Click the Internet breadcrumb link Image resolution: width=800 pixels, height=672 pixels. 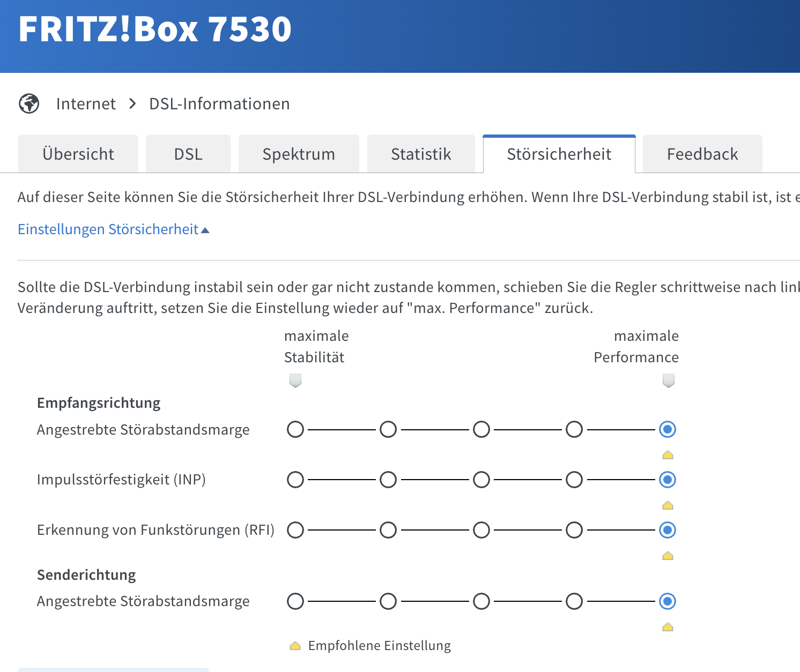click(x=86, y=103)
